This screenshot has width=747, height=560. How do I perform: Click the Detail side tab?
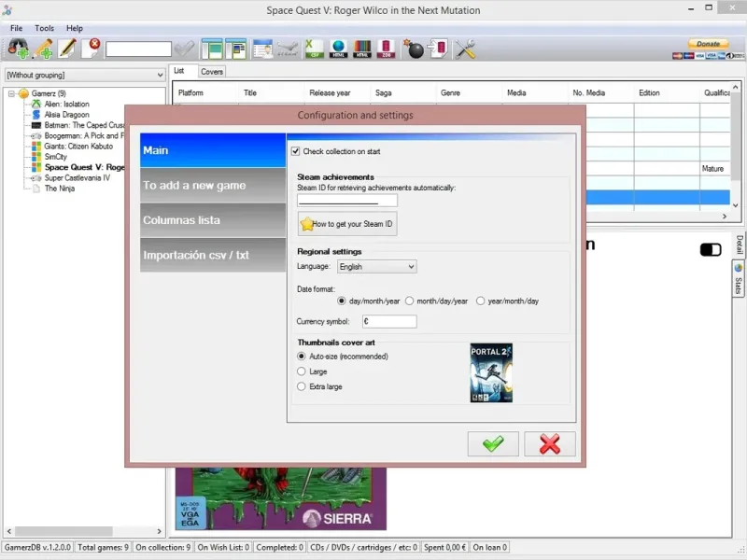pyautogui.click(x=739, y=245)
